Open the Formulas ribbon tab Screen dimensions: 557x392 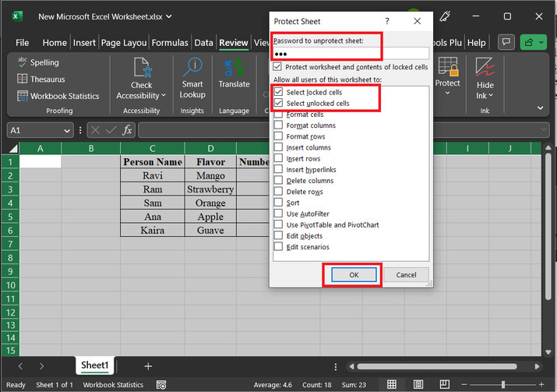pyautogui.click(x=170, y=43)
